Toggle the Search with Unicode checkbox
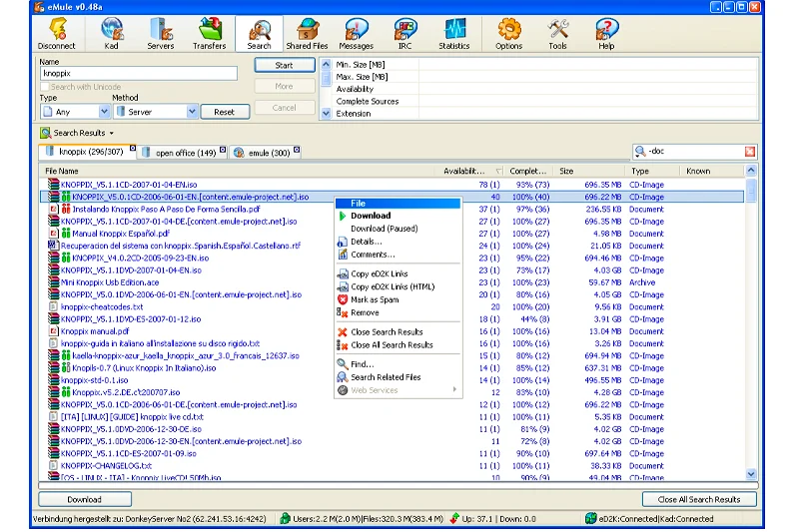This screenshot has width=796, height=532. click(45, 87)
